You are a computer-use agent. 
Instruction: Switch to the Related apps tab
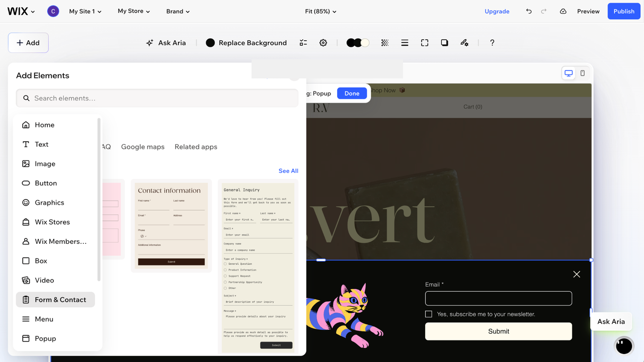(x=196, y=147)
